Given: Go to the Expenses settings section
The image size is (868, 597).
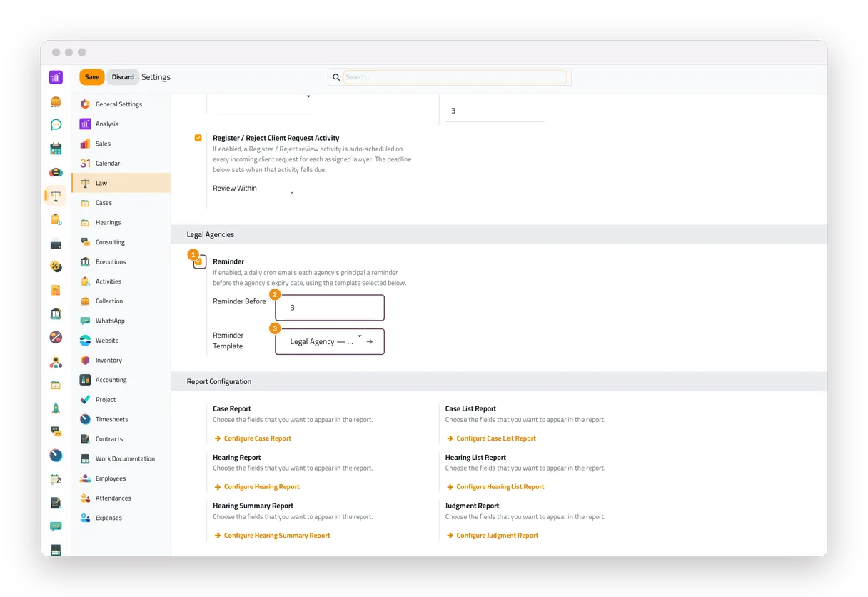Looking at the screenshot, I should coord(121,518).
